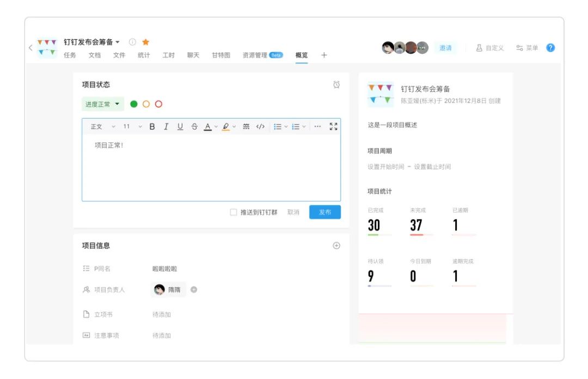This screenshot has width=588, height=379.
Task: Open the blue help question mark icon
Action: click(550, 48)
